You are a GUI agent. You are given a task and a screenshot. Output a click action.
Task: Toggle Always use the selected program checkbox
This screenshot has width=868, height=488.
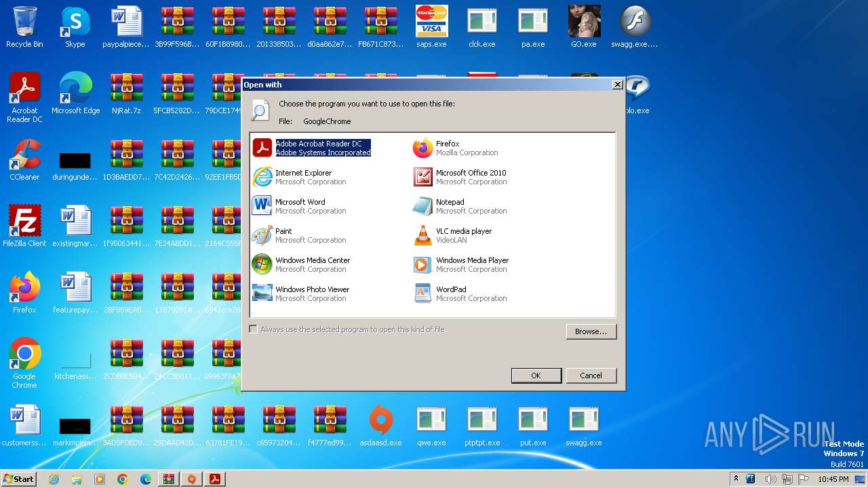[254, 329]
